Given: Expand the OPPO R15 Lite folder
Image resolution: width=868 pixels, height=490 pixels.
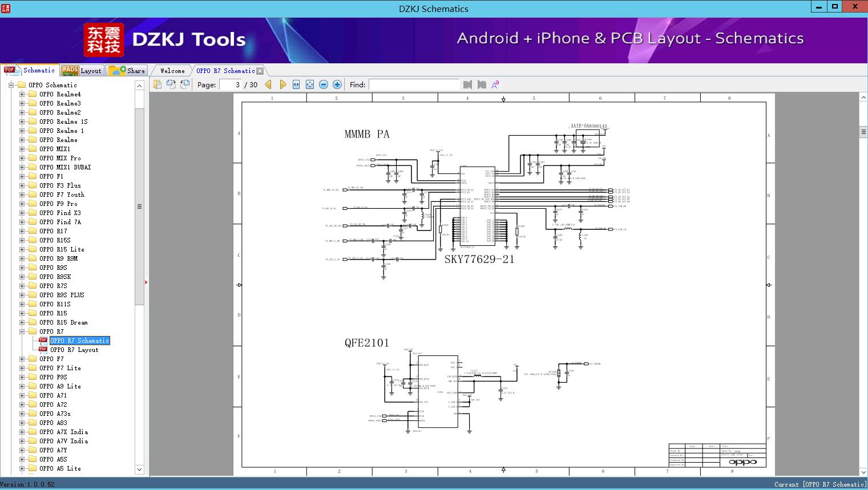Looking at the screenshot, I should [22, 249].
